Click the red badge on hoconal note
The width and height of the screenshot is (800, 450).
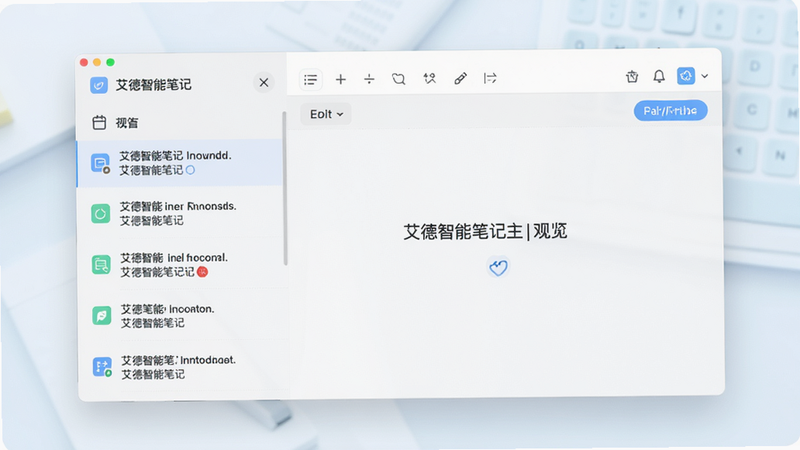pyautogui.click(x=203, y=271)
